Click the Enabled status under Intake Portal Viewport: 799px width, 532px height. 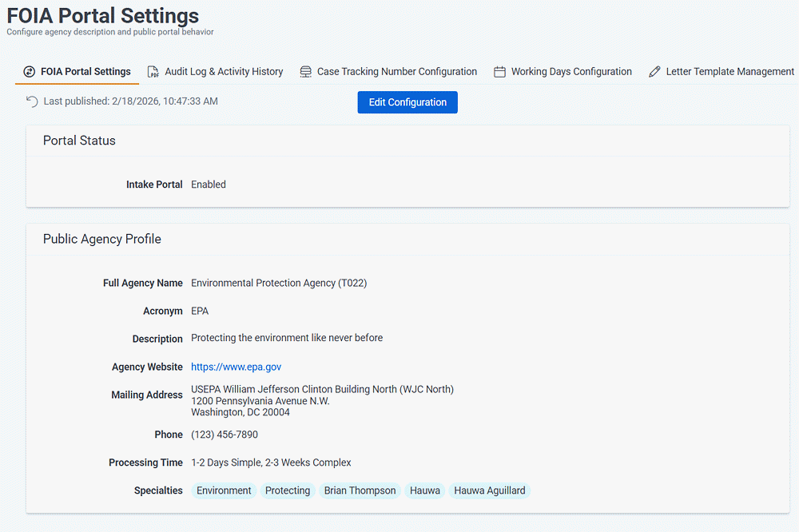[208, 184]
